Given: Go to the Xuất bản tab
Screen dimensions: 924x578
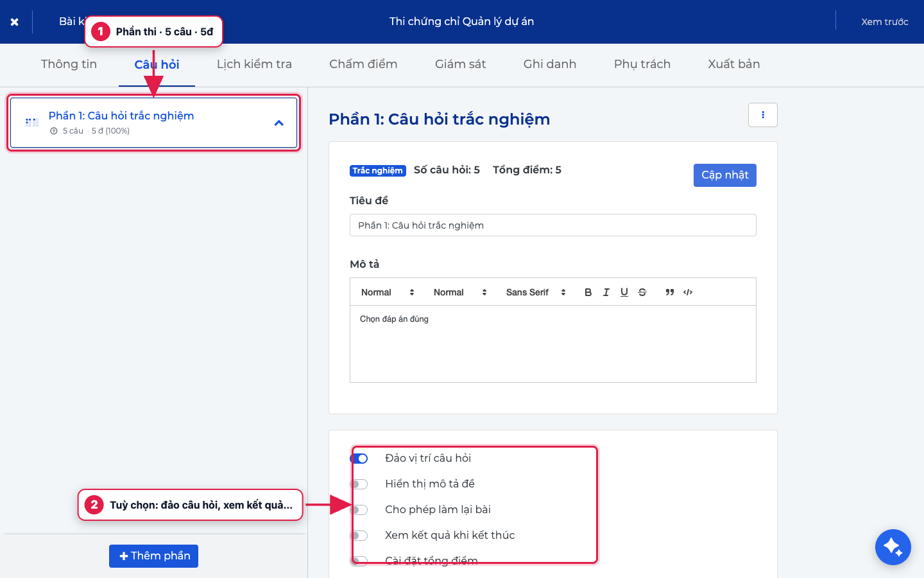Looking at the screenshot, I should [x=734, y=64].
